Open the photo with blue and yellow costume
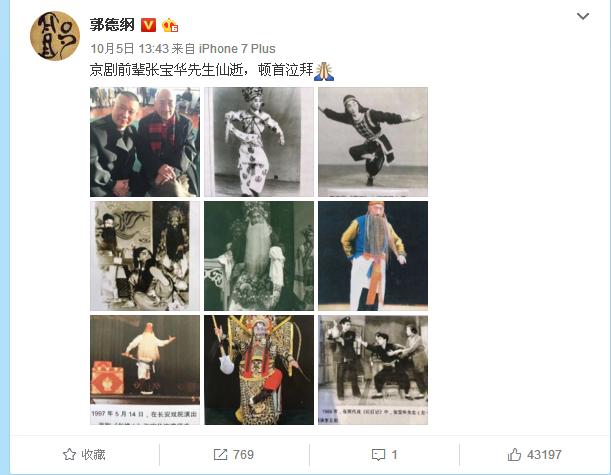The image size is (611, 475). pos(373,256)
